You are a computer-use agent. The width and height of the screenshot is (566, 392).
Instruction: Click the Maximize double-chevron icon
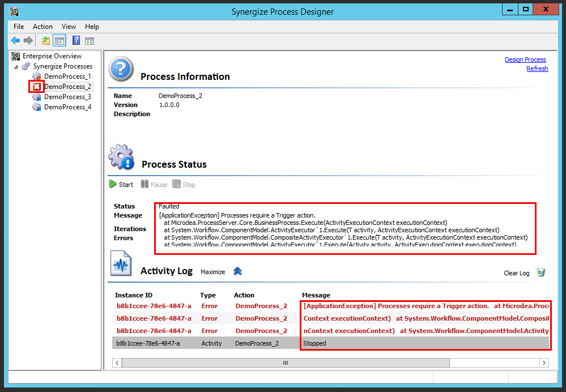tap(237, 271)
